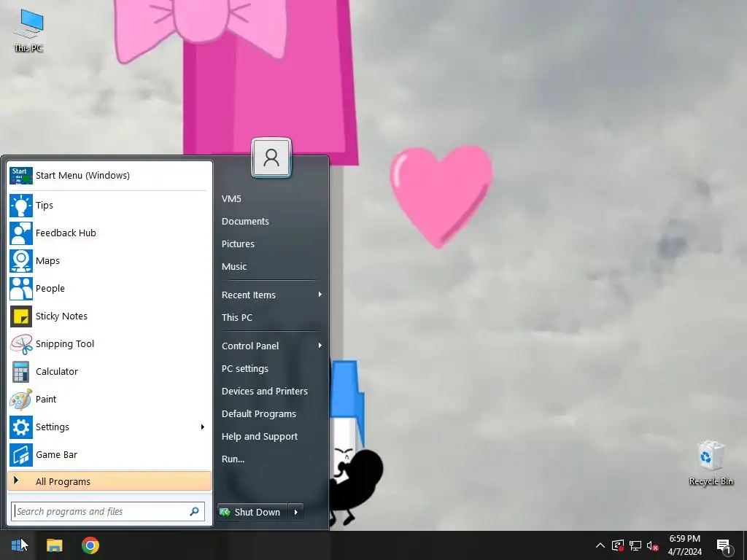Click the Windows Start button on taskbar

(x=18, y=545)
